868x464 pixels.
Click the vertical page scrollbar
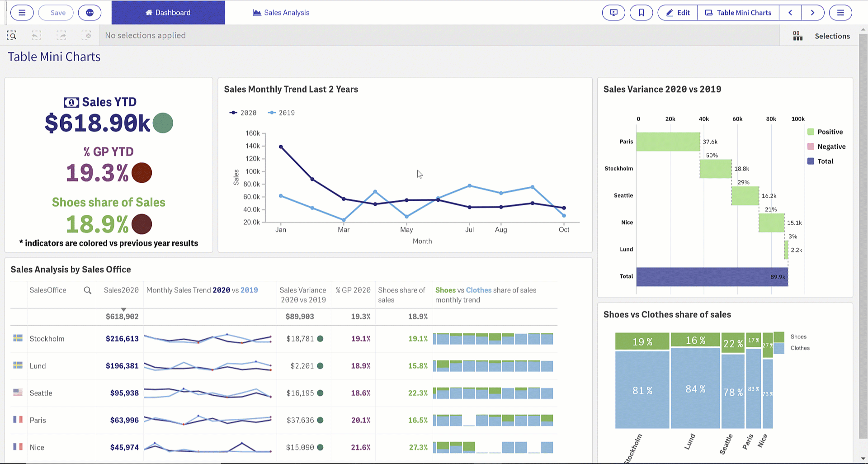863,235
